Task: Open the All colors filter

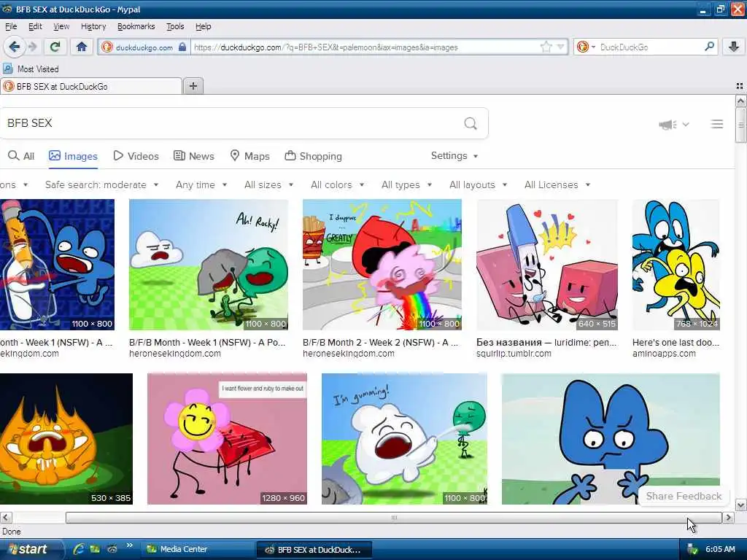Action: pos(337,184)
